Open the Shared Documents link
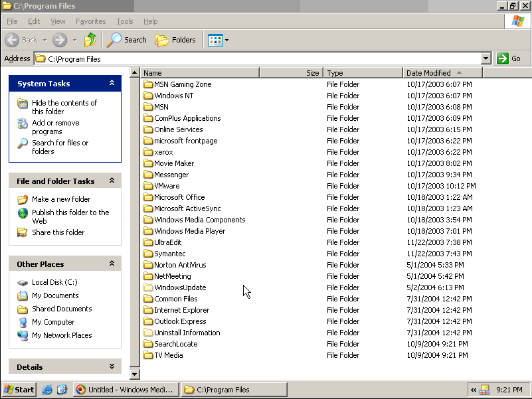The height and width of the screenshot is (399, 532). 62,309
